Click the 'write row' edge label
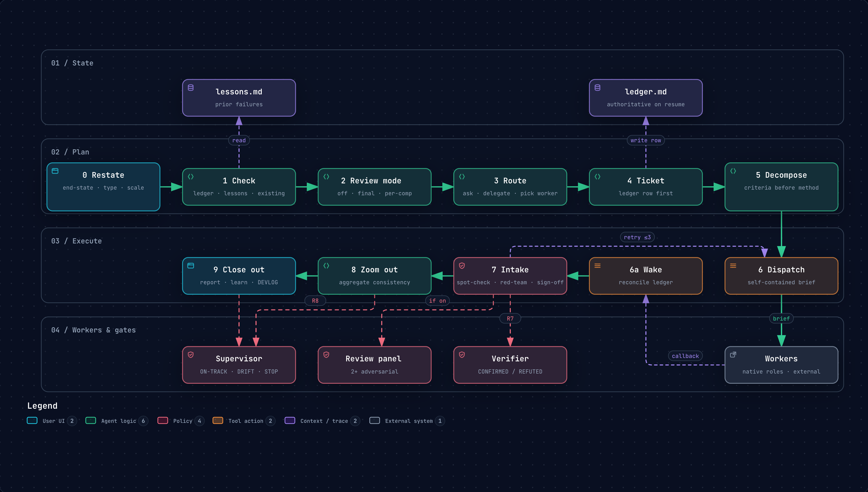This screenshot has width=868, height=492. tap(646, 140)
